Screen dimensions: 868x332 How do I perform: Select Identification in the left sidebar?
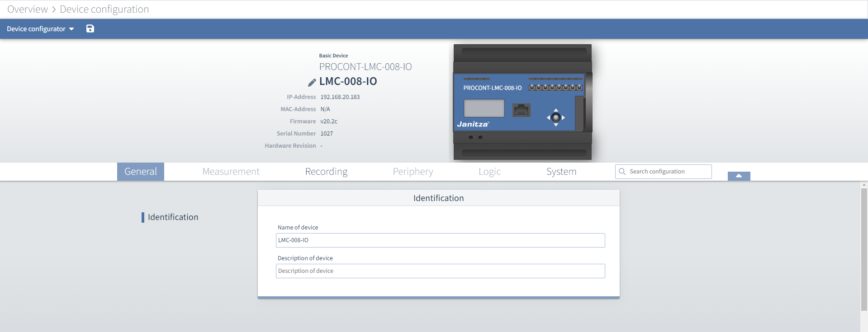pos(173,217)
